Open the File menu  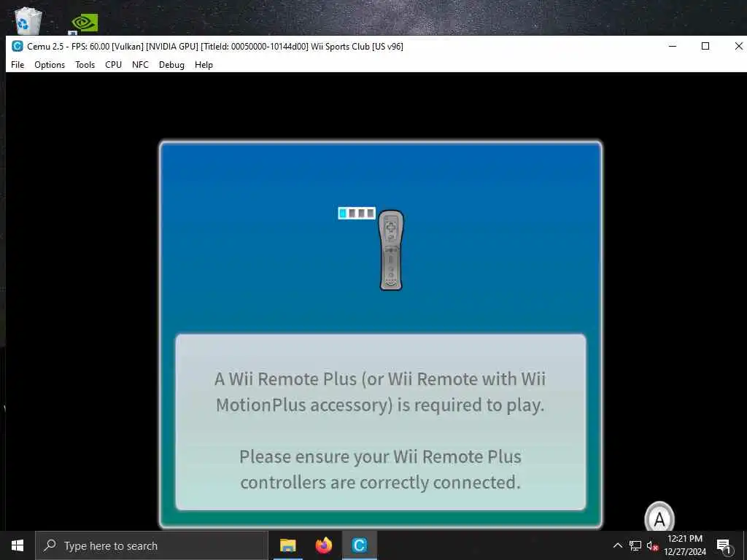(18, 65)
